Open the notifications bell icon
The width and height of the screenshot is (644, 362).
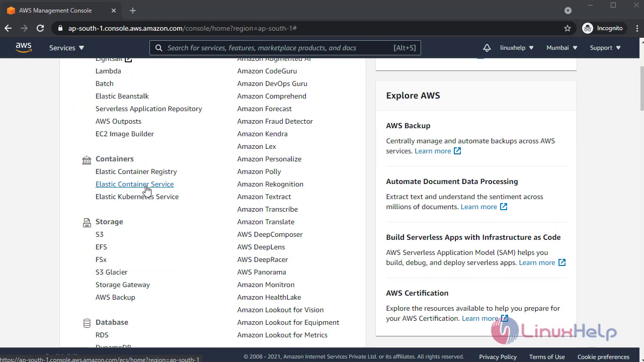pos(487,48)
